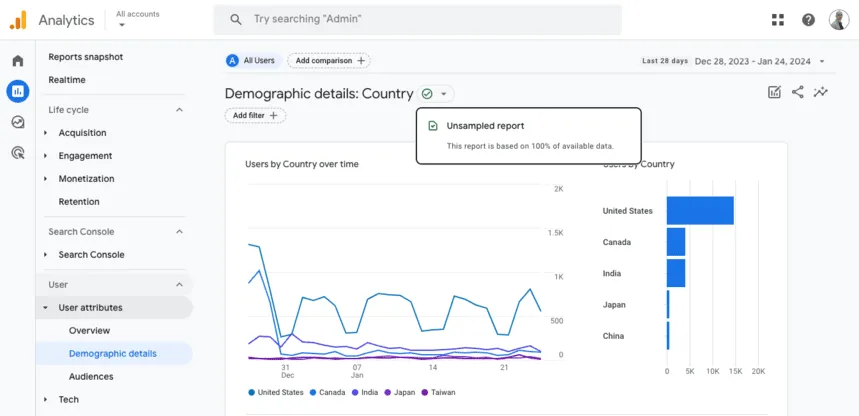Open the Advertising icon in left rail
859x416 pixels.
point(17,153)
